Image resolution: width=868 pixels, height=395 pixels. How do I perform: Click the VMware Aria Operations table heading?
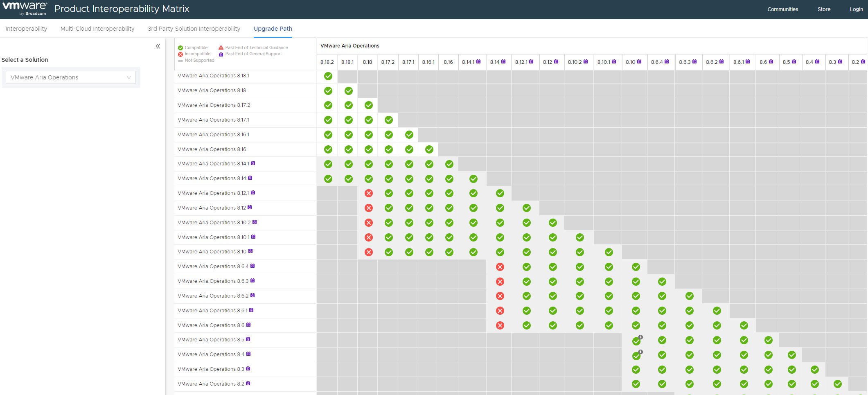point(350,46)
